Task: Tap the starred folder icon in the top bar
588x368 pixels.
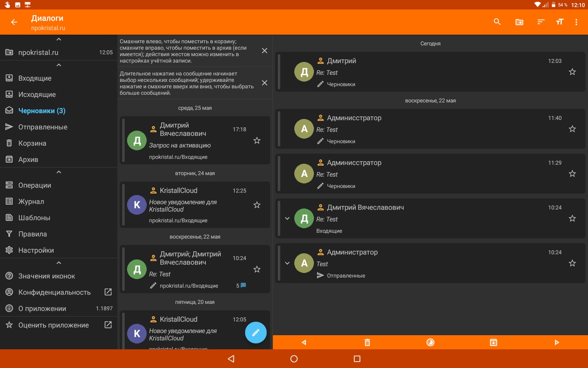Action: pyautogui.click(x=519, y=22)
